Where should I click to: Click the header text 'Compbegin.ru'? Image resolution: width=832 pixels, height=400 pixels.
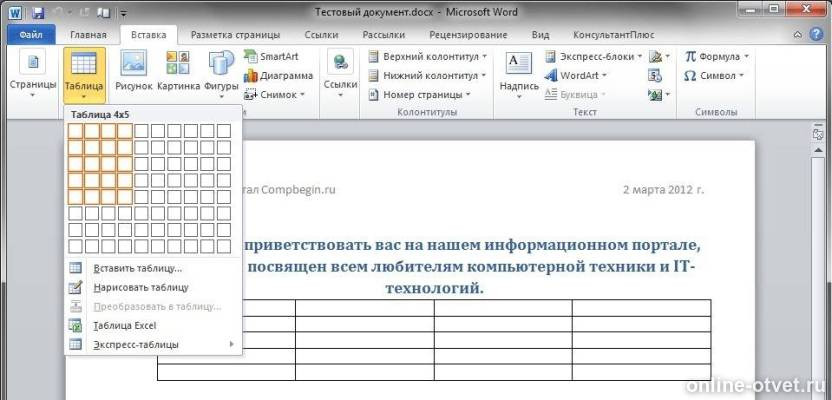click(298, 190)
